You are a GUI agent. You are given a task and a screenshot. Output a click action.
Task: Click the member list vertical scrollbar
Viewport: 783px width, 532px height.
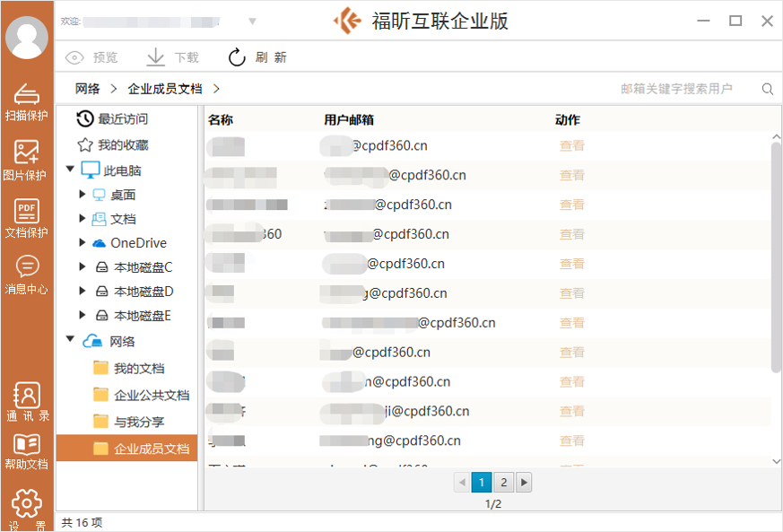tap(776, 257)
